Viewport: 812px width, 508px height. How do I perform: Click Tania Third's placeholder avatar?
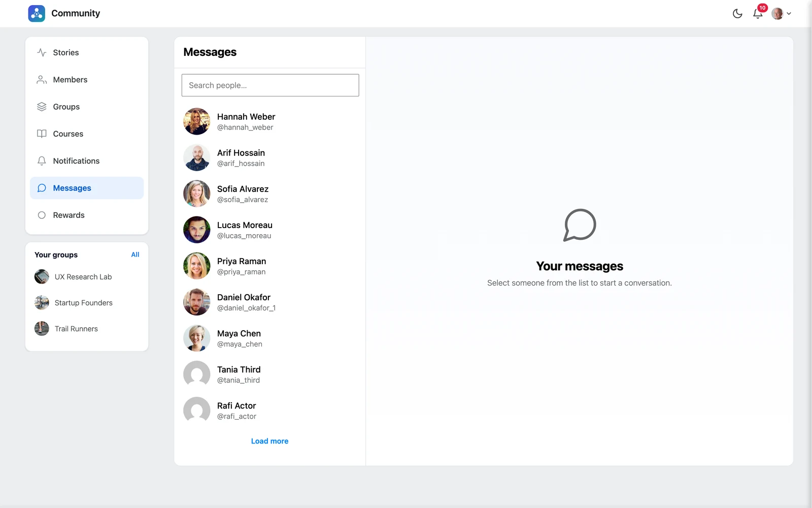[x=197, y=374]
